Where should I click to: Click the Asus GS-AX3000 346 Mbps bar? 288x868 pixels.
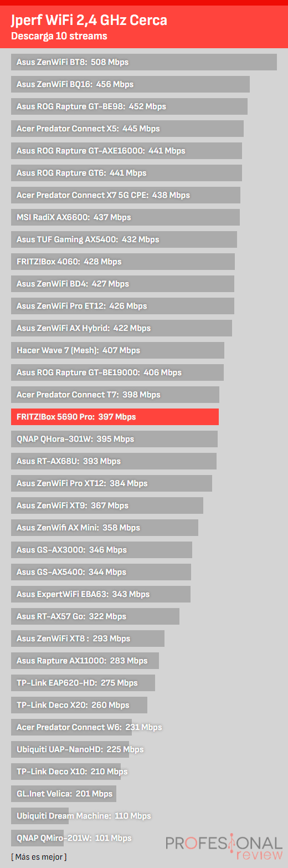(101, 550)
